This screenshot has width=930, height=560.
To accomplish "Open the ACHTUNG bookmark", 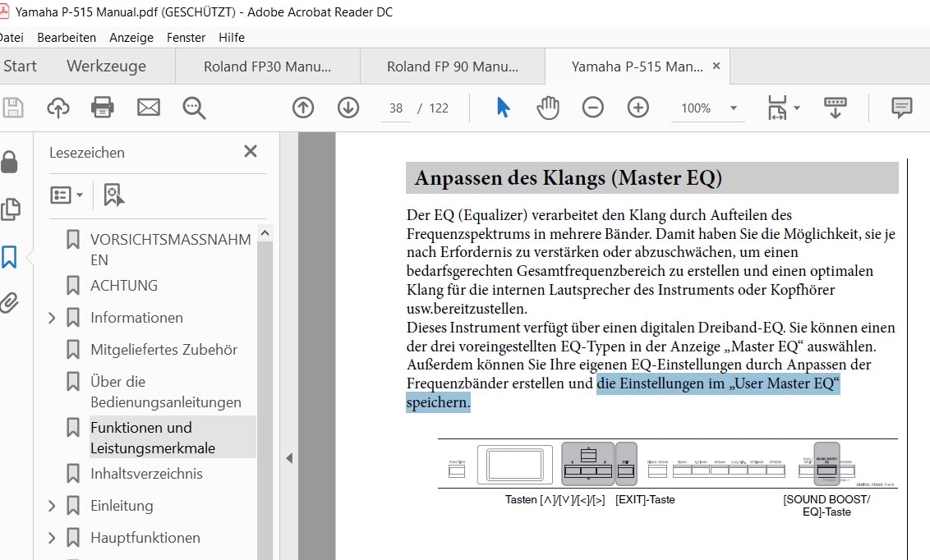I will (x=124, y=286).
